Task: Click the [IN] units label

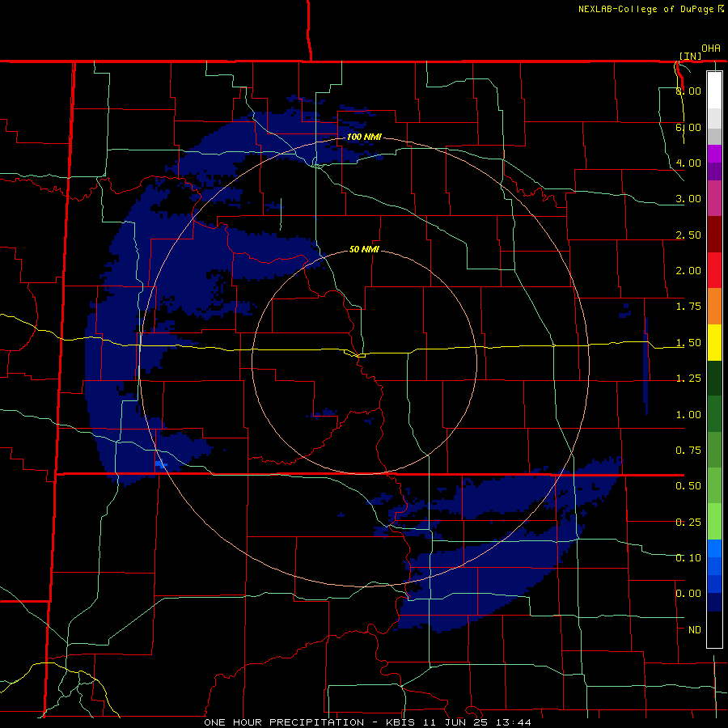Action: [x=691, y=56]
